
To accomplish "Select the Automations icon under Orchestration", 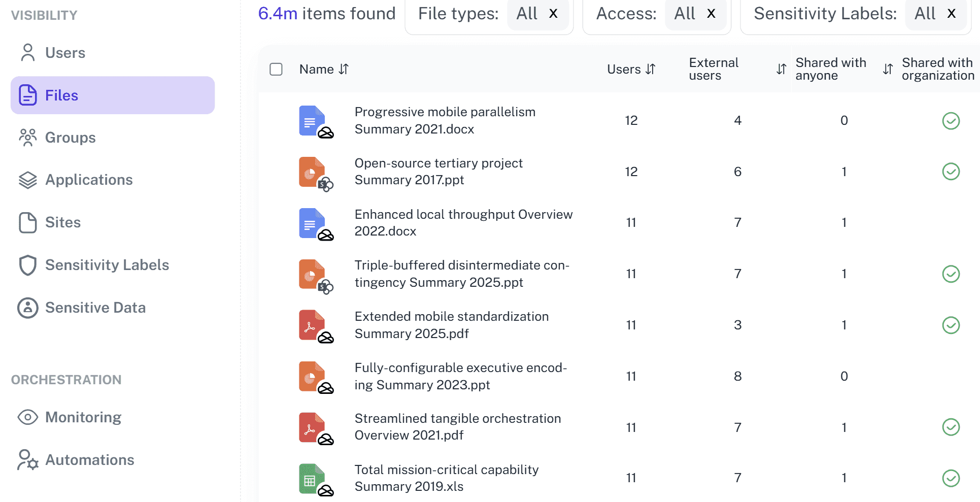I will coord(27,459).
